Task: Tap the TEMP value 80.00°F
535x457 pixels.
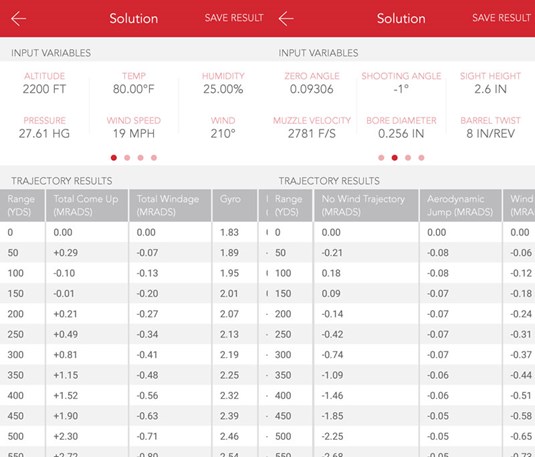Action: [134, 89]
